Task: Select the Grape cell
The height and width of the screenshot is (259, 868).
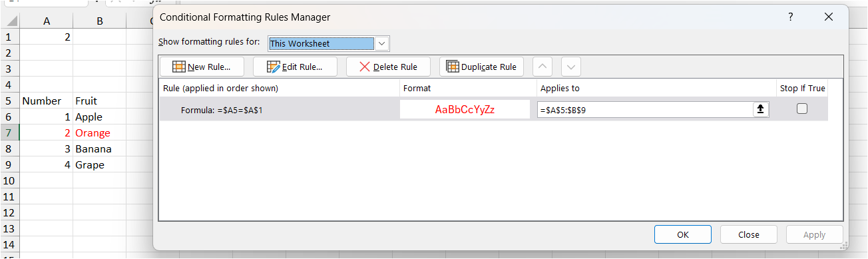Action: point(100,165)
